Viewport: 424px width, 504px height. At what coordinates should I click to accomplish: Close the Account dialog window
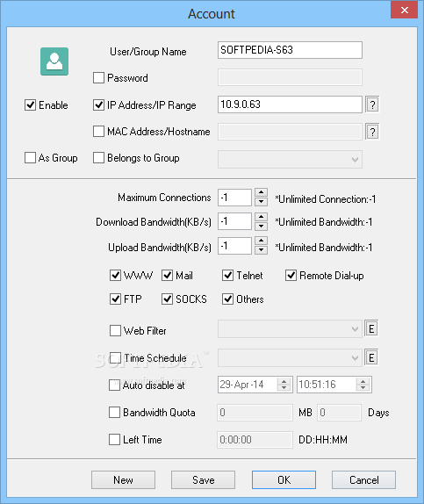coord(405,10)
